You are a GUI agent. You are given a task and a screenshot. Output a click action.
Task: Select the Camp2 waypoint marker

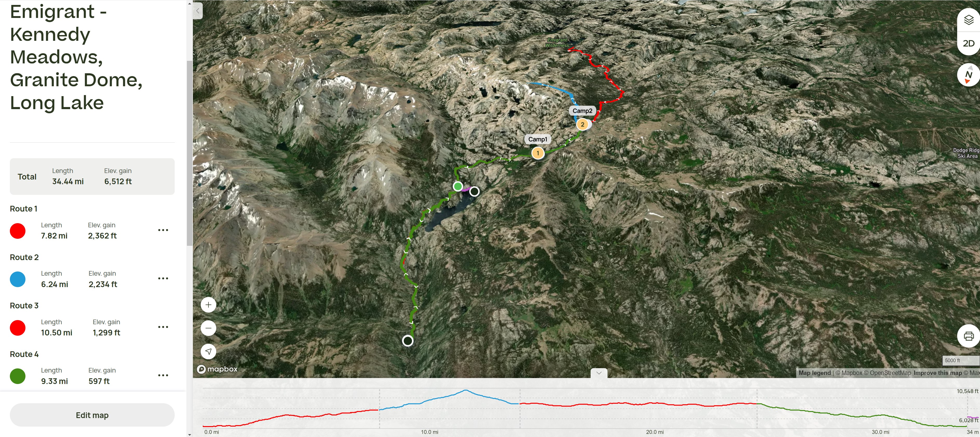click(x=582, y=124)
